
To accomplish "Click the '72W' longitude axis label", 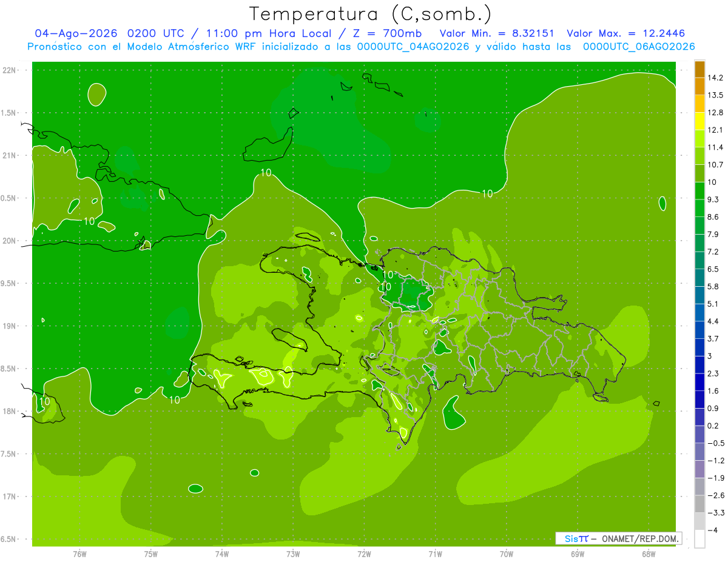I will pyautogui.click(x=364, y=553).
